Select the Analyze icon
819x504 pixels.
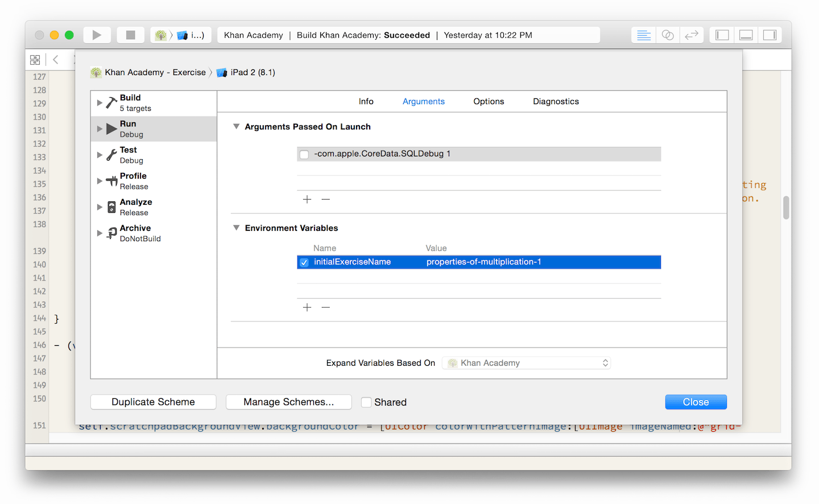click(111, 207)
